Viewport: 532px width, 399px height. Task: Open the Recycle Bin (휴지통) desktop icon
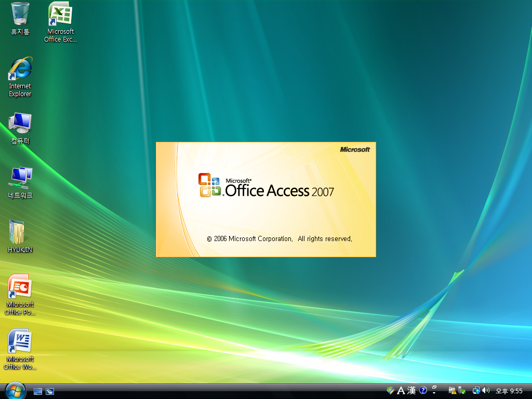(x=20, y=19)
